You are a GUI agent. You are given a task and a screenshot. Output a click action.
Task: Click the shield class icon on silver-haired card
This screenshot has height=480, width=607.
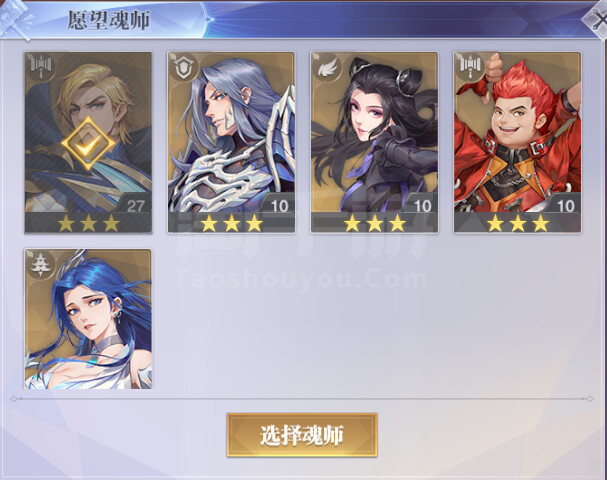(182, 67)
